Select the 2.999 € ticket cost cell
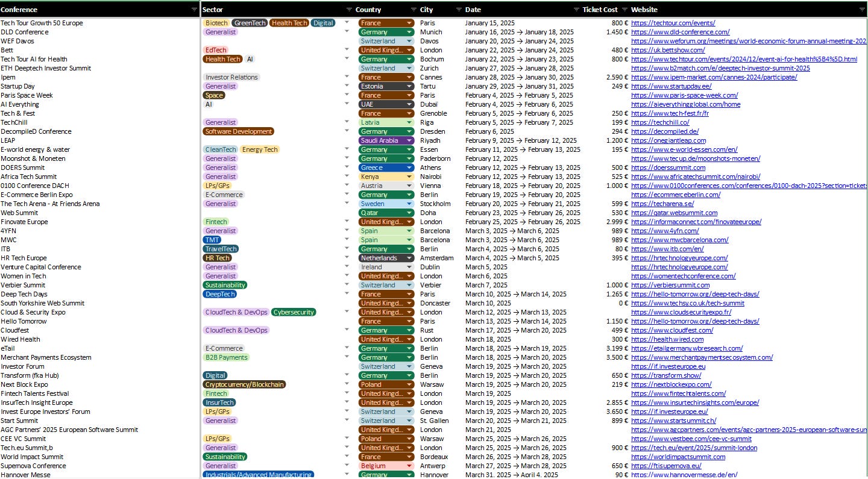The image size is (868, 479). pos(605,222)
